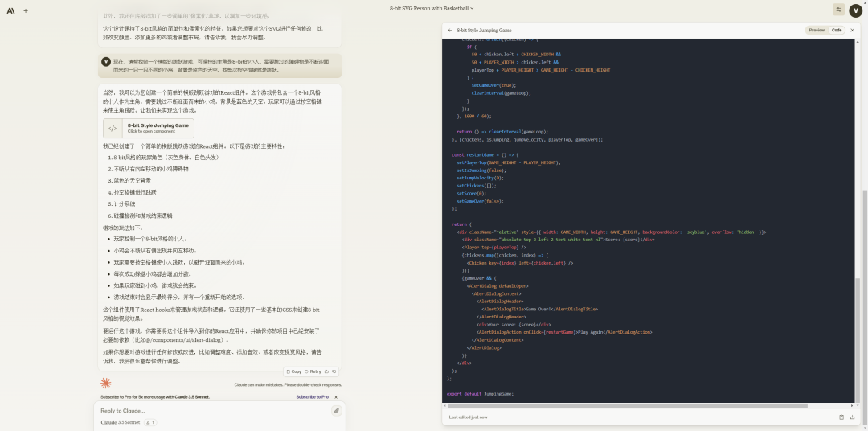Click the user message avatar V
The width and height of the screenshot is (868, 431).
[x=106, y=61]
